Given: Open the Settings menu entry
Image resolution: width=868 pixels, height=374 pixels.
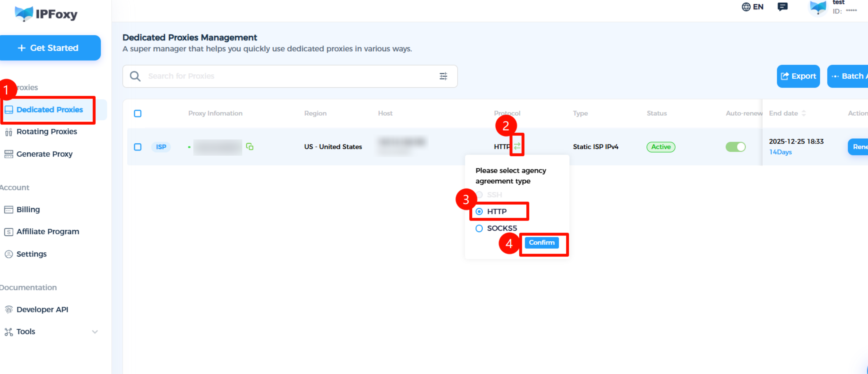Looking at the screenshot, I should 31,254.
